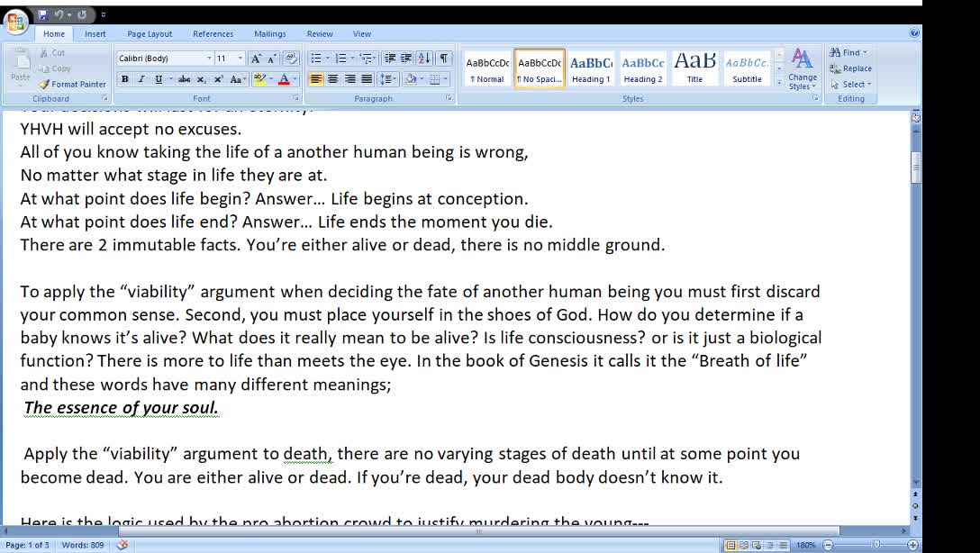The height and width of the screenshot is (553, 980).
Task: Undo the last action in Quick Access
Action: coord(59,14)
